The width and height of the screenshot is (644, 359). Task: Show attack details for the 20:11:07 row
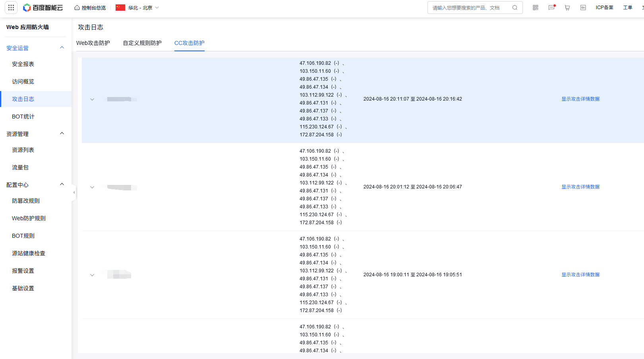point(580,99)
